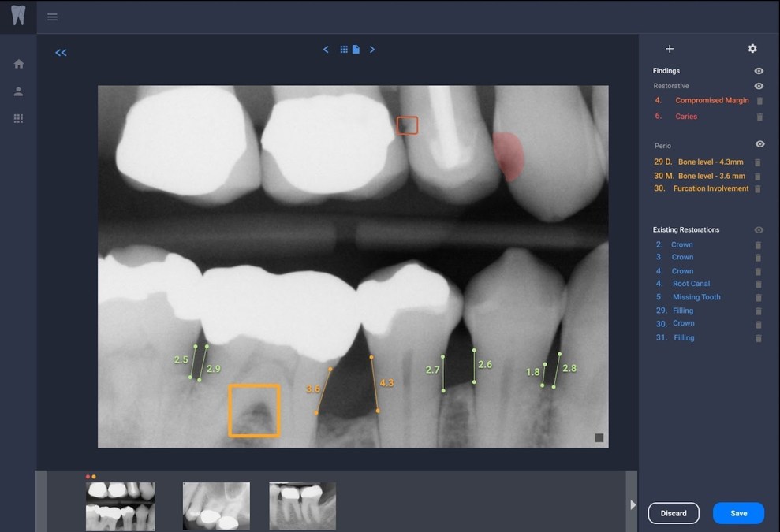The image size is (780, 532).
Task: Go to the previous image using the left chevron
Action: pyautogui.click(x=326, y=49)
